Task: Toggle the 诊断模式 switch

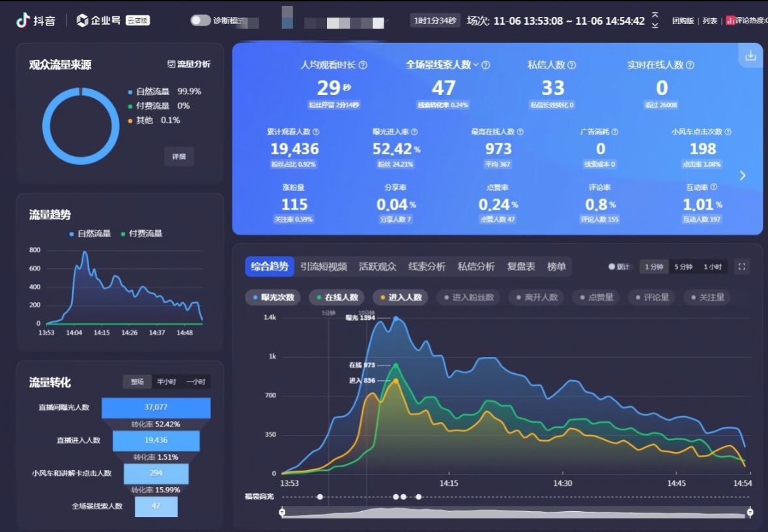Action: point(201,20)
